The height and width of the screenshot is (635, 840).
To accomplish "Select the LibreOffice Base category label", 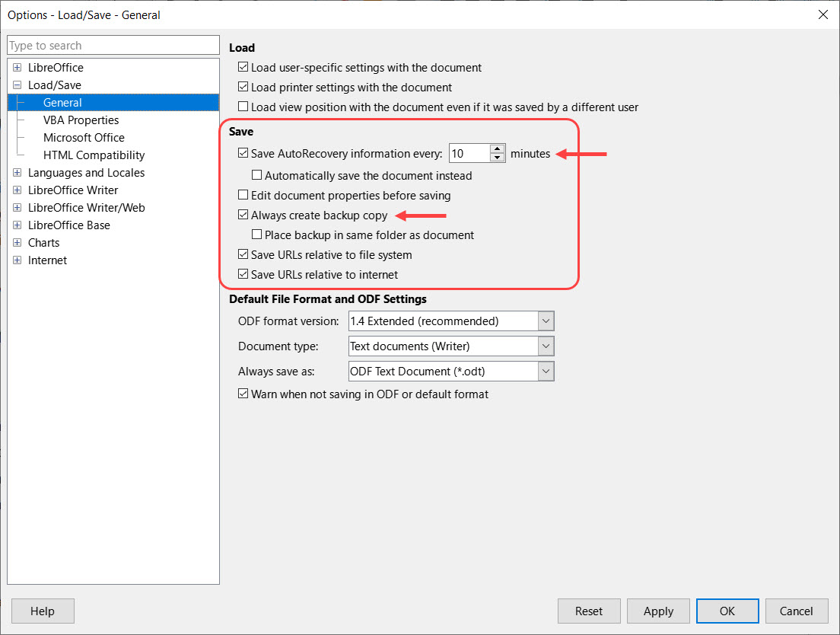I will pos(69,225).
